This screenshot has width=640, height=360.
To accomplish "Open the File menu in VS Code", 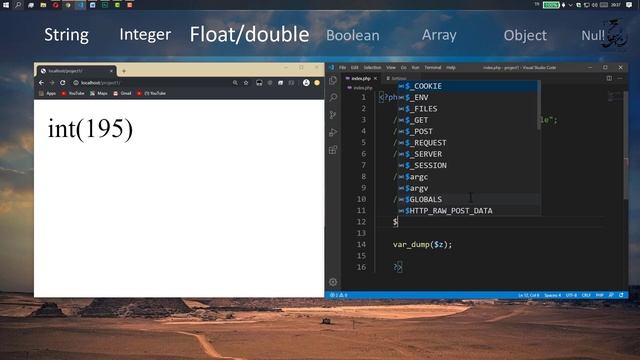I will tap(342, 68).
